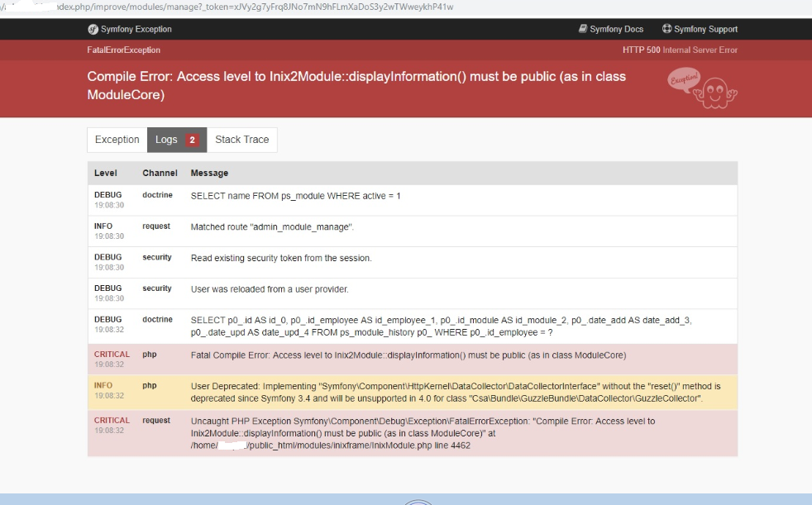The width and height of the screenshot is (812, 505).
Task: Switch to the Exception tab
Action: click(x=117, y=140)
